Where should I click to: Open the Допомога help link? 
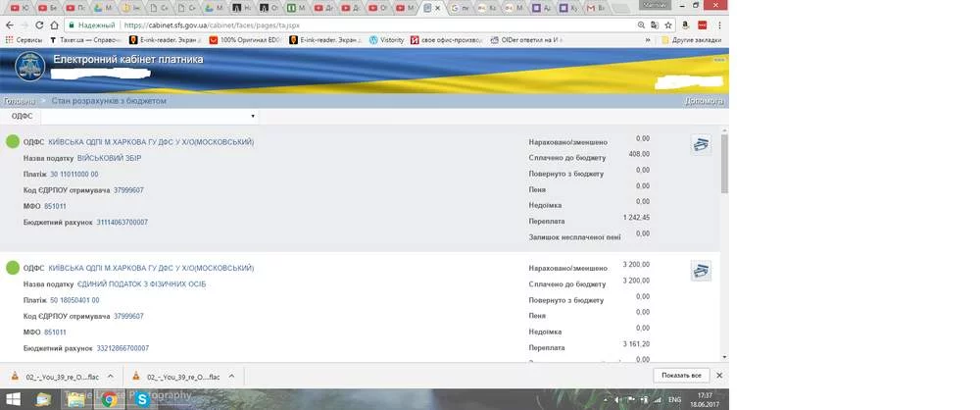[x=704, y=101]
